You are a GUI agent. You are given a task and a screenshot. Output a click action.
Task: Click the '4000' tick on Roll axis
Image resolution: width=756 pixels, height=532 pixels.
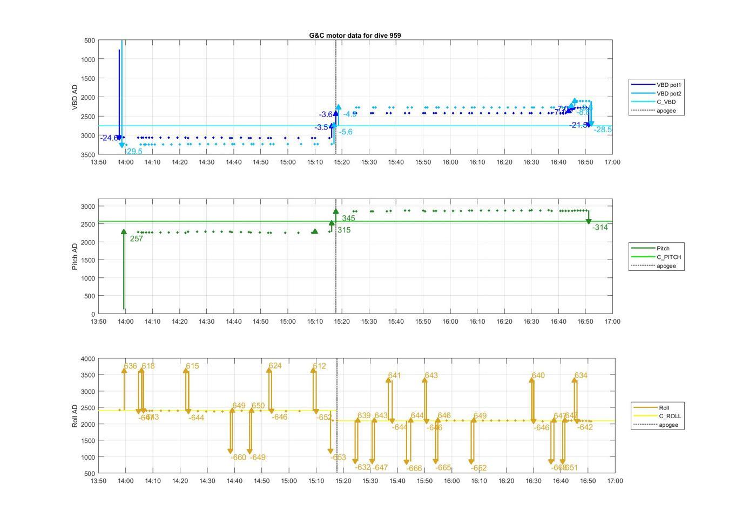click(x=88, y=359)
